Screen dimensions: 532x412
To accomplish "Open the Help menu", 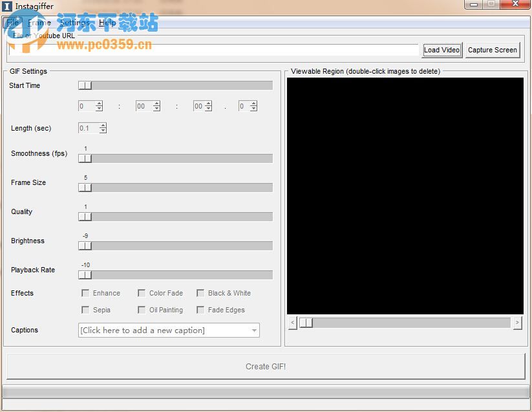I will (x=107, y=22).
